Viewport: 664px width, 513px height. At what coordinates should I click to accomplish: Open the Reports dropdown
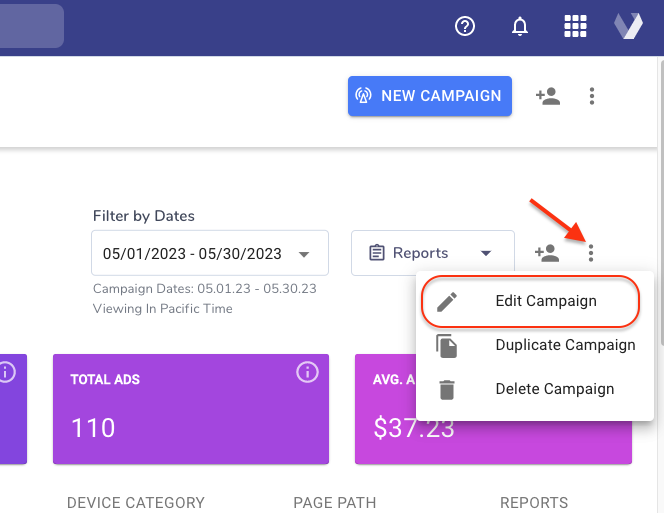(x=432, y=253)
